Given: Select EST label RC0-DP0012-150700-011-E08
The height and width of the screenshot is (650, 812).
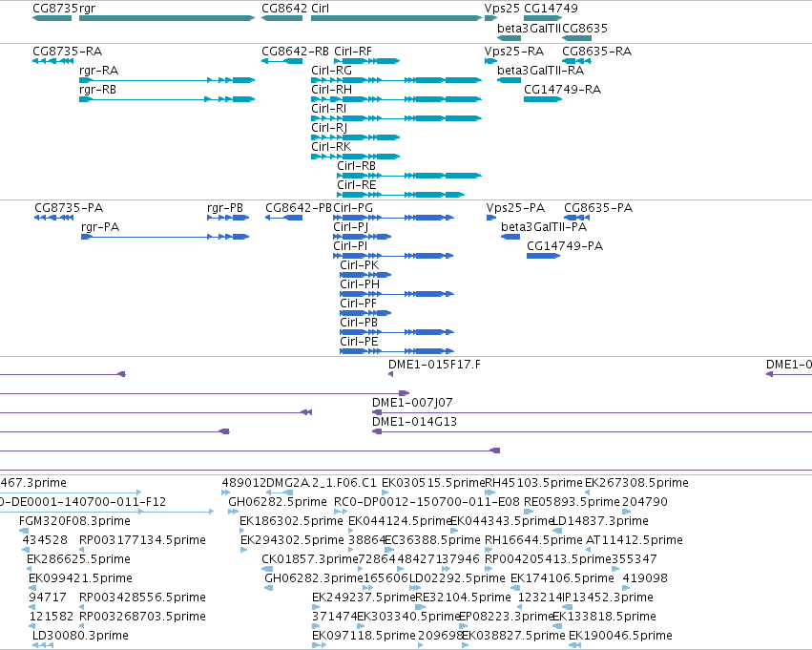Looking at the screenshot, I should click(427, 502).
